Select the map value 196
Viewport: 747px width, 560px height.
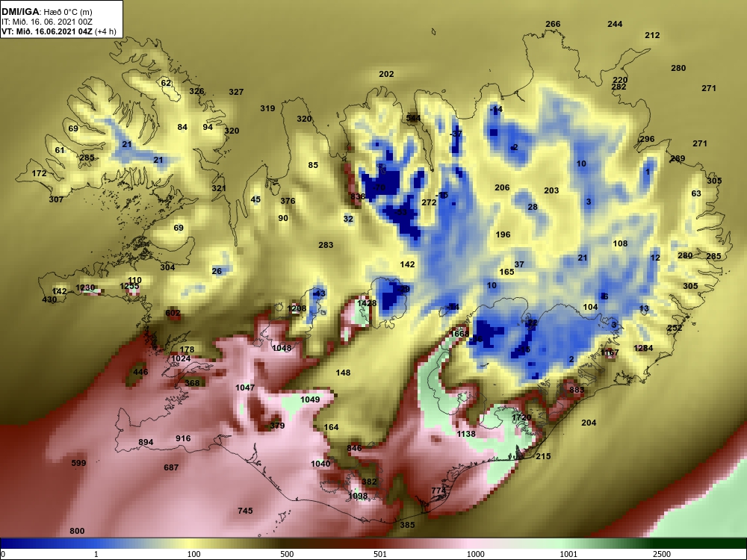(x=503, y=234)
